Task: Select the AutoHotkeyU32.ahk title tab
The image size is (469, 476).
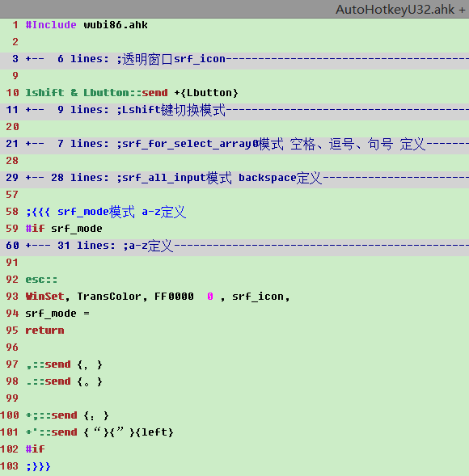Action: (x=400, y=10)
